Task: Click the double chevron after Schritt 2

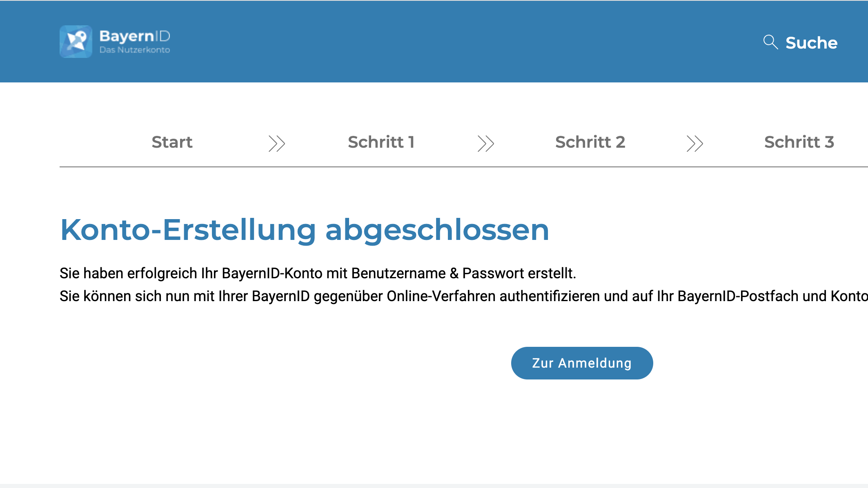Action: (x=695, y=143)
